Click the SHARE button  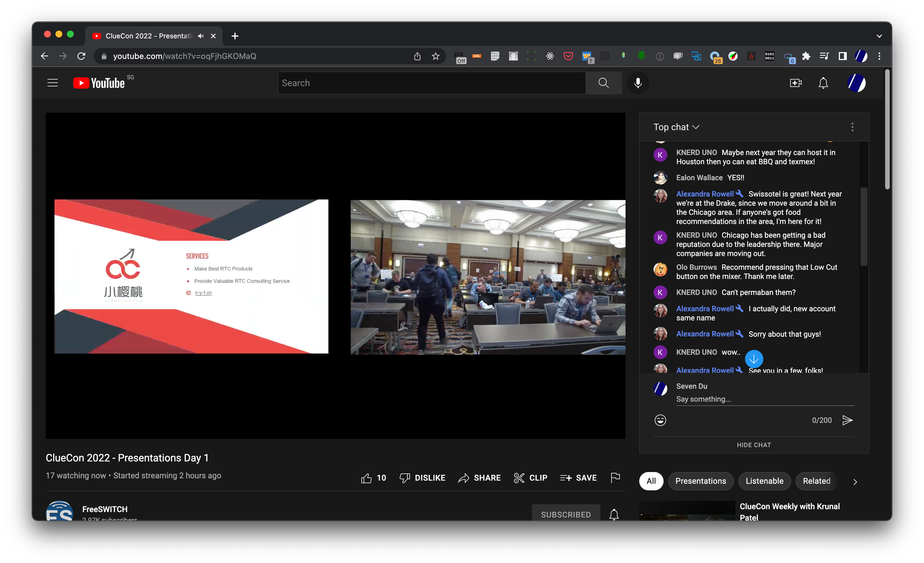[480, 478]
